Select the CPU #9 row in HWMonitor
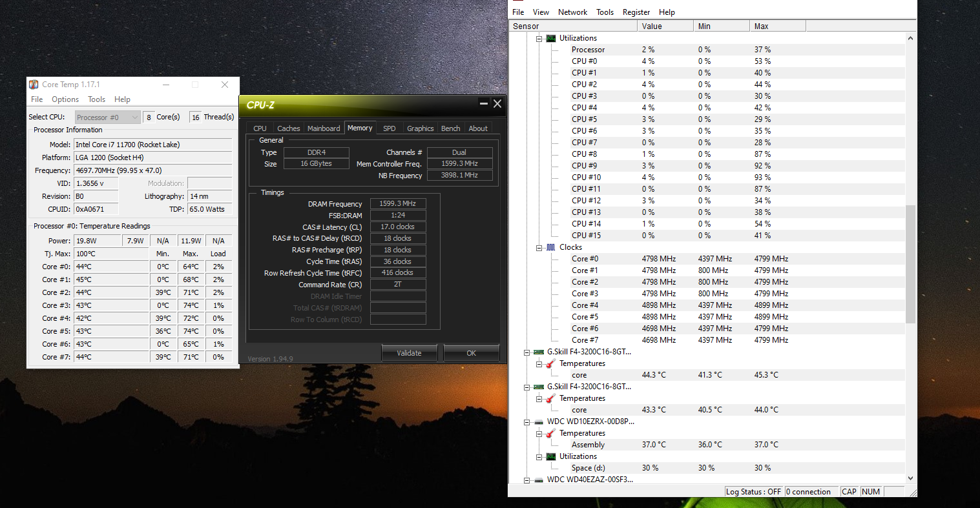The width and height of the screenshot is (980, 508). tap(707, 166)
